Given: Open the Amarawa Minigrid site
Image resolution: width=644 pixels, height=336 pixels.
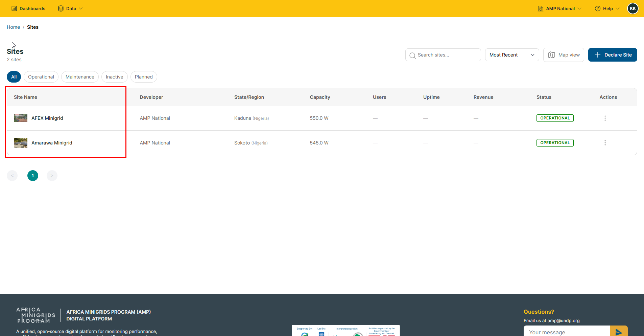Looking at the screenshot, I should pyautogui.click(x=52, y=143).
